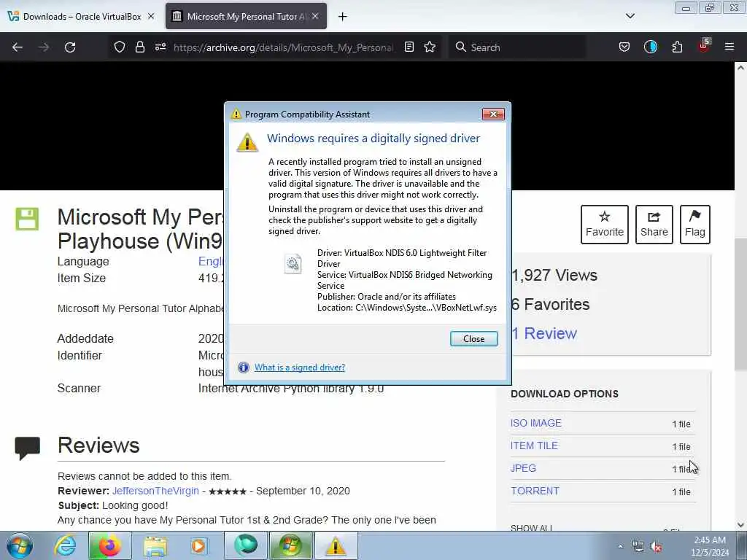Open Windows Explorer folder taskbar icon

156,545
